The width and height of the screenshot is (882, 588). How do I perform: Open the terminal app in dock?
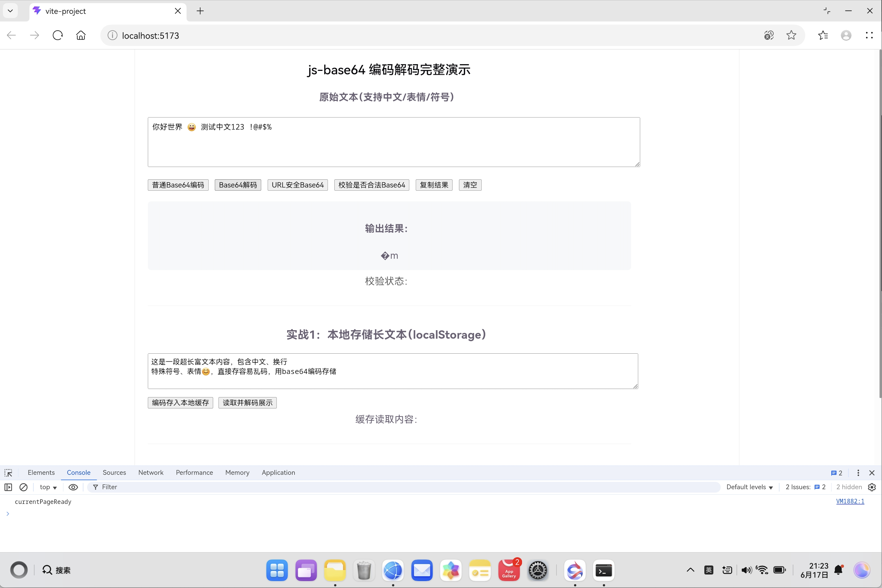point(604,570)
